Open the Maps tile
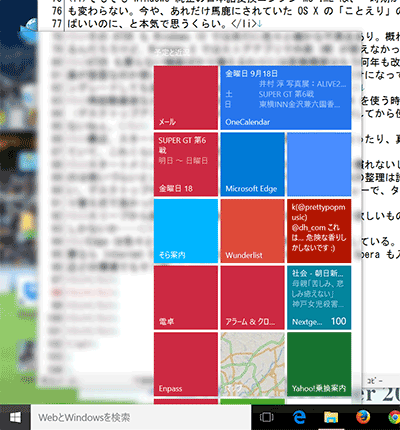Viewport: 400px width, 430px height. 252,364
